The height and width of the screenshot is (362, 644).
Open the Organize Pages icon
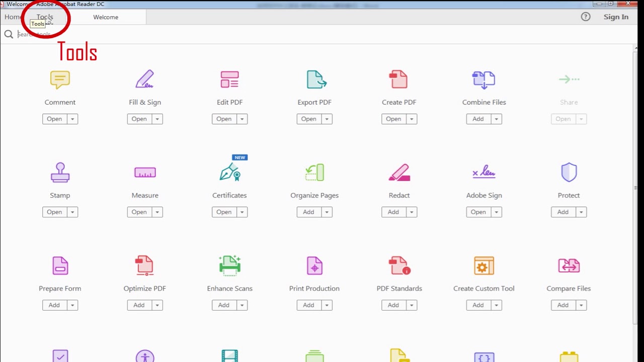[315, 172]
